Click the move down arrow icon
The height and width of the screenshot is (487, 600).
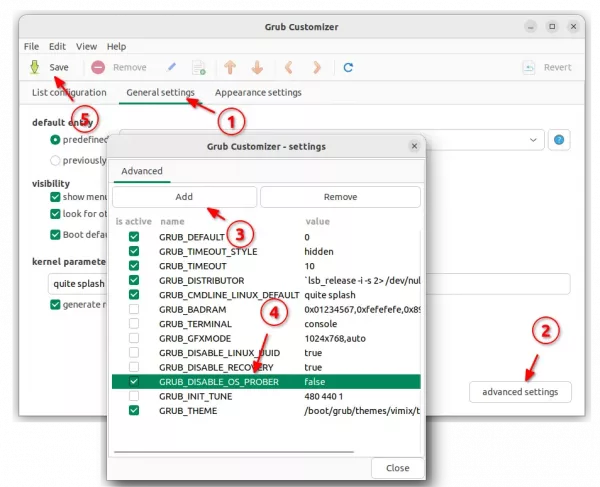(257, 67)
